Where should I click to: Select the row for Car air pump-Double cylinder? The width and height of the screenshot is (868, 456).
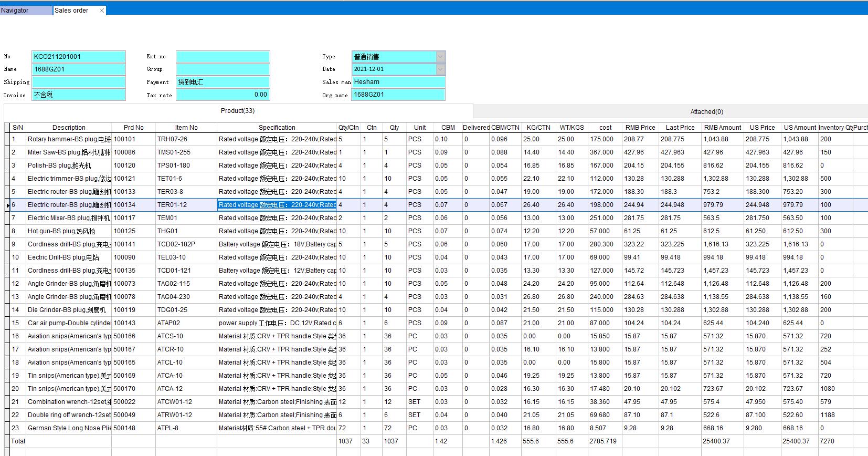point(69,323)
